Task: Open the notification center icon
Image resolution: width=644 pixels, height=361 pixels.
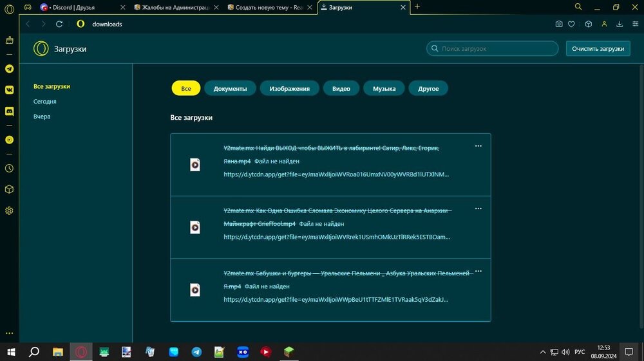Action: 629,352
